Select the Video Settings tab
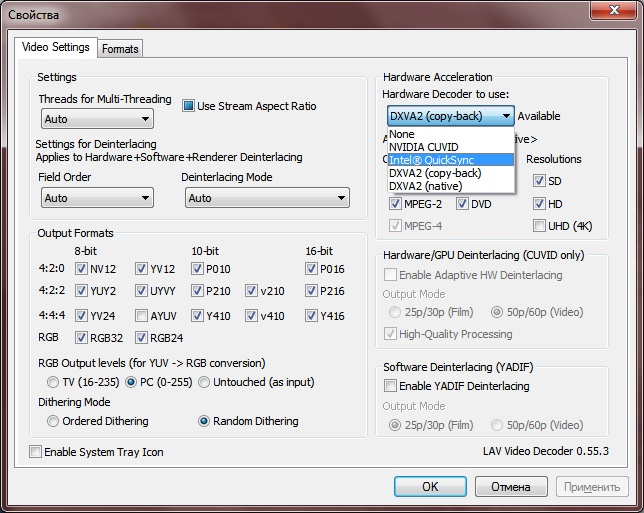This screenshot has width=644, height=513. click(x=56, y=47)
